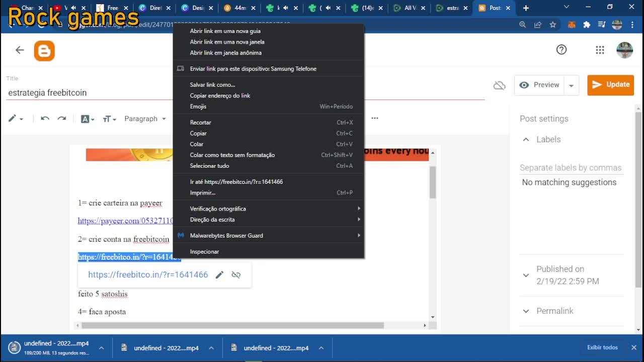Choose 'Abrir link em janela anônima'
The width and height of the screenshot is (644, 362).
pos(268,53)
